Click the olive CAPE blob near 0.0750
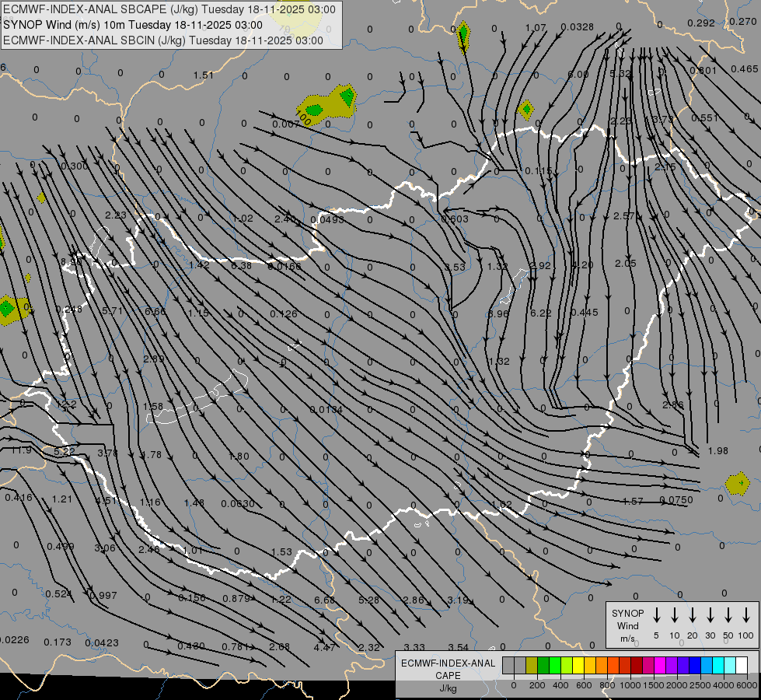This screenshot has width=761, height=700. (736, 484)
